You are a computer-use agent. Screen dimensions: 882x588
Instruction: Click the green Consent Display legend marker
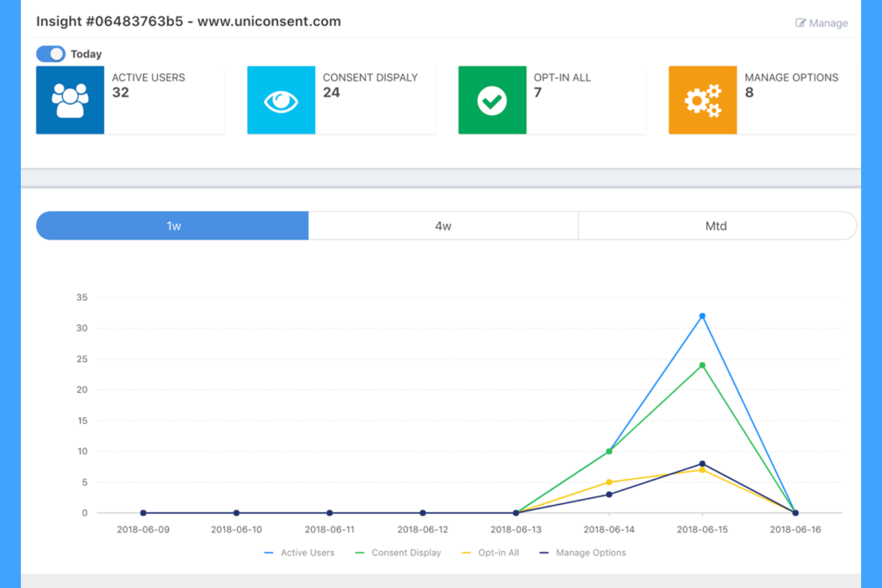tap(359, 552)
